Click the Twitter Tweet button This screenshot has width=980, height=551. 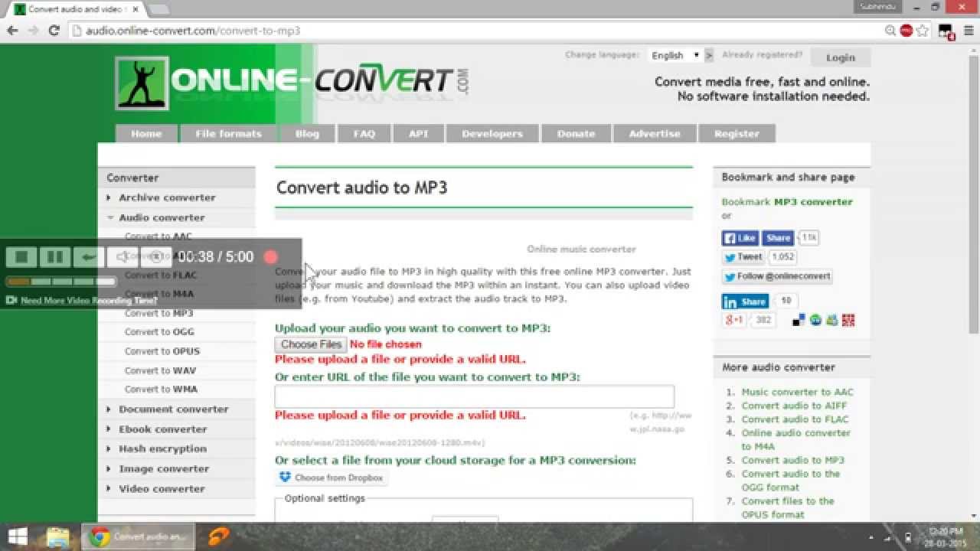[x=743, y=257]
